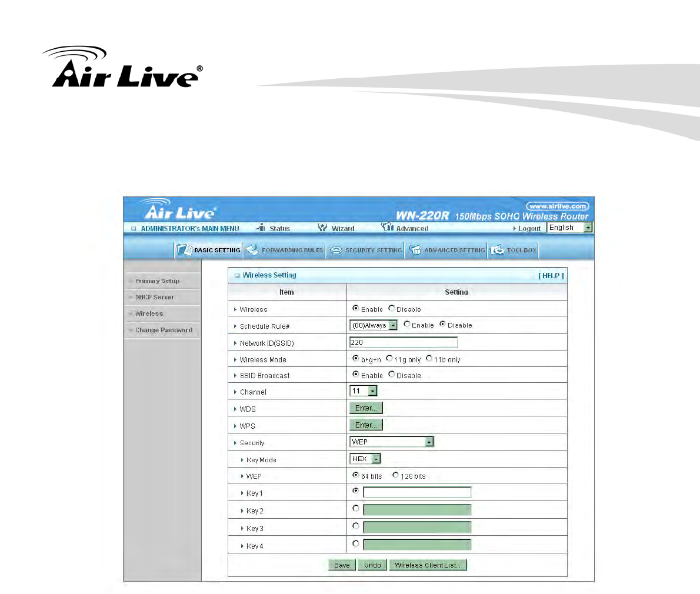
Task: Open the Advanced menu icon
Action: click(387, 227)
